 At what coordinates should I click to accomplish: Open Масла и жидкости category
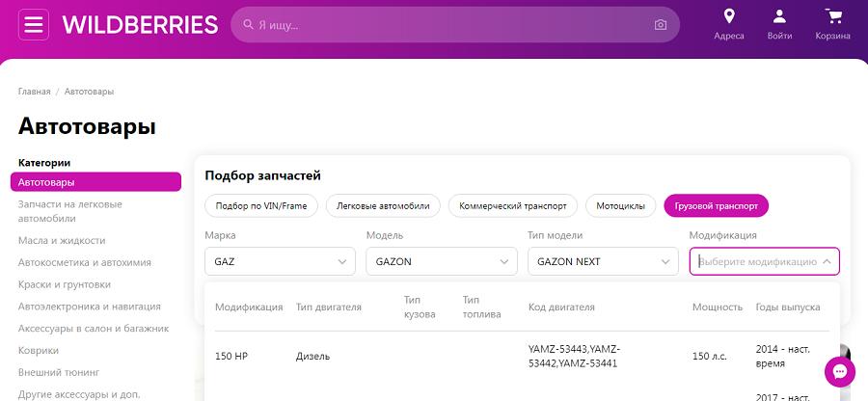click(62, 241)
